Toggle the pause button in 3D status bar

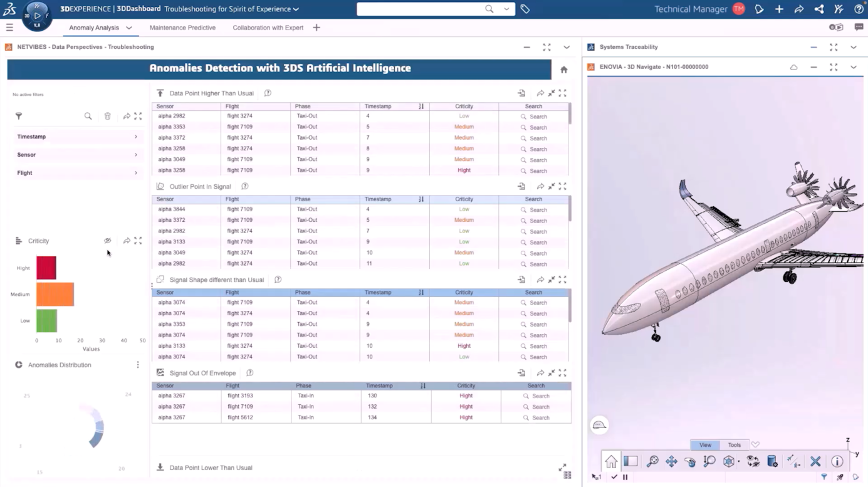(625, 477)
